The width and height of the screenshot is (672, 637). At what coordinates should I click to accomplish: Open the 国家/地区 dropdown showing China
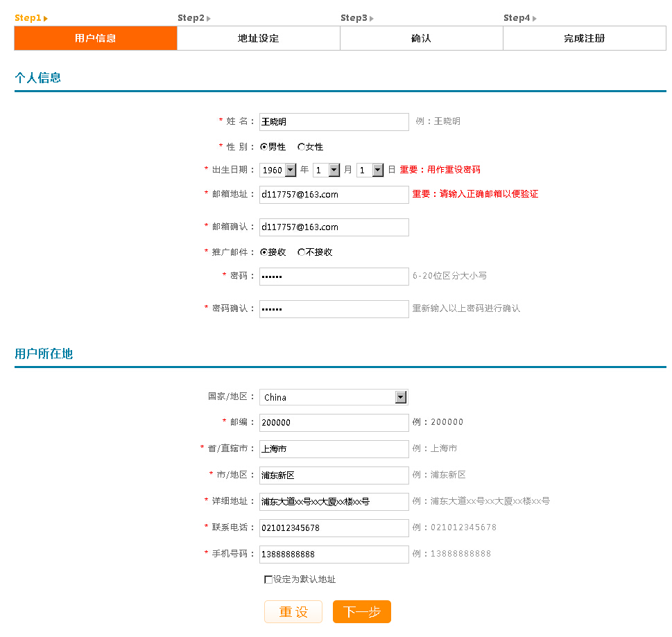401,396
